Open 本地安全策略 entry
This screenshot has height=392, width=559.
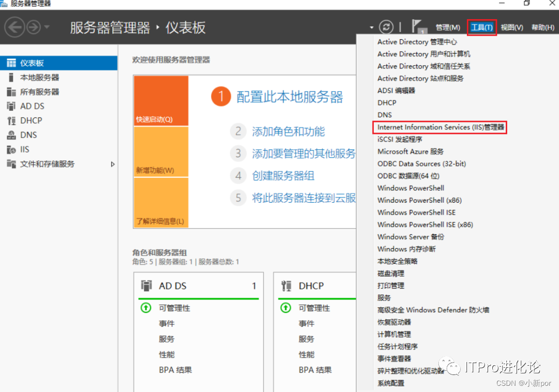point(397,261)
